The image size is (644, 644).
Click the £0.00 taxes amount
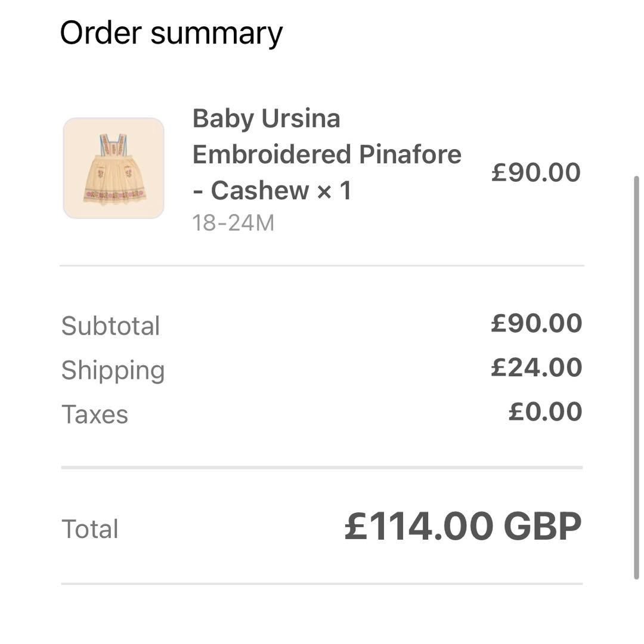point(545,411)
